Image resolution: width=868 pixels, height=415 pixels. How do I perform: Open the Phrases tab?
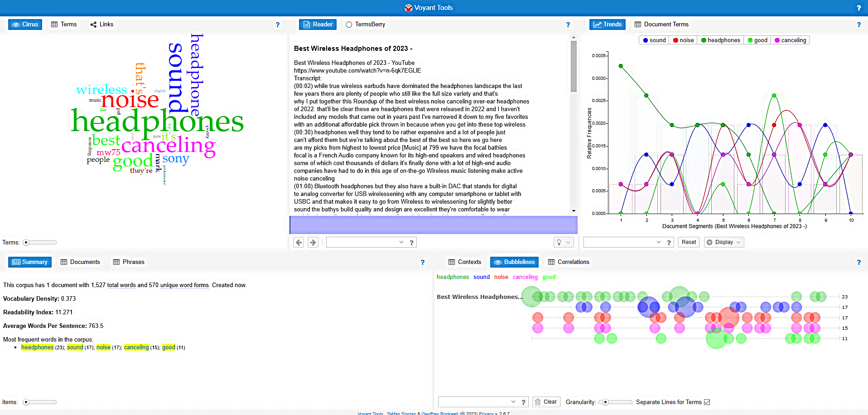(129, 262)
